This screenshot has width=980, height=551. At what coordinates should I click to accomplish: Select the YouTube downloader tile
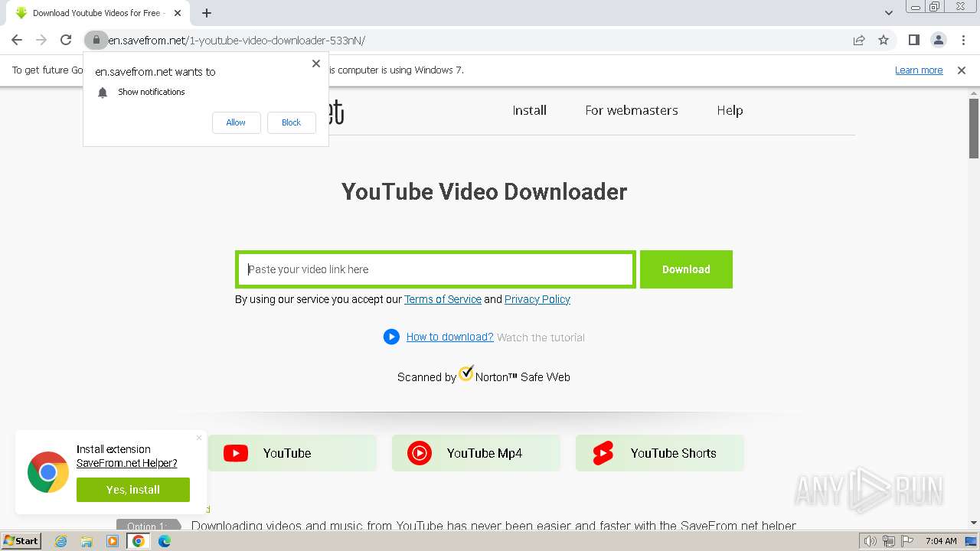click(x=292, y=453)
